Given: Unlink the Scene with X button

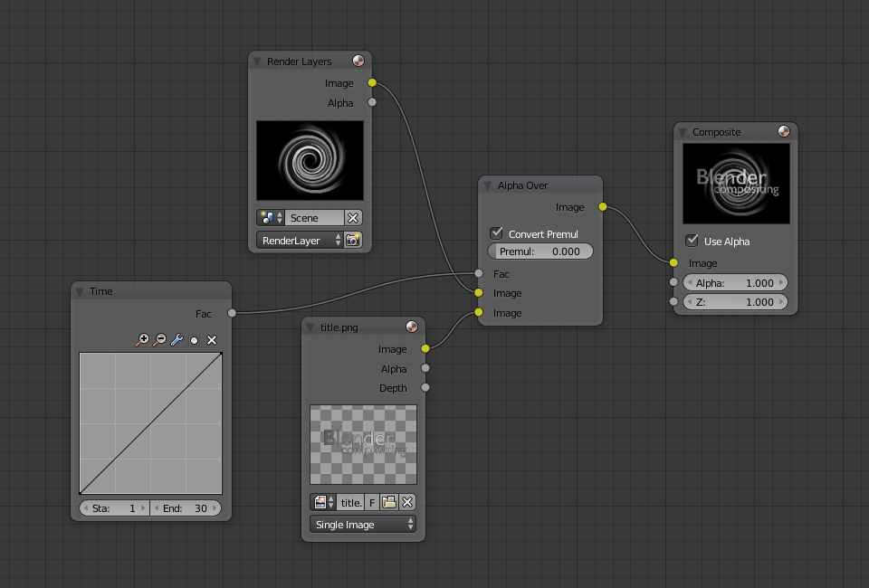Looking at the screenshot, I should click(353, 218).
